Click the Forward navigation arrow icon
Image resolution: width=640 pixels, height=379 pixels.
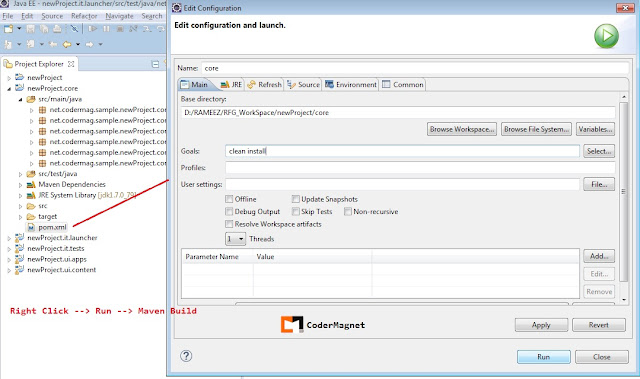point(89,44)
